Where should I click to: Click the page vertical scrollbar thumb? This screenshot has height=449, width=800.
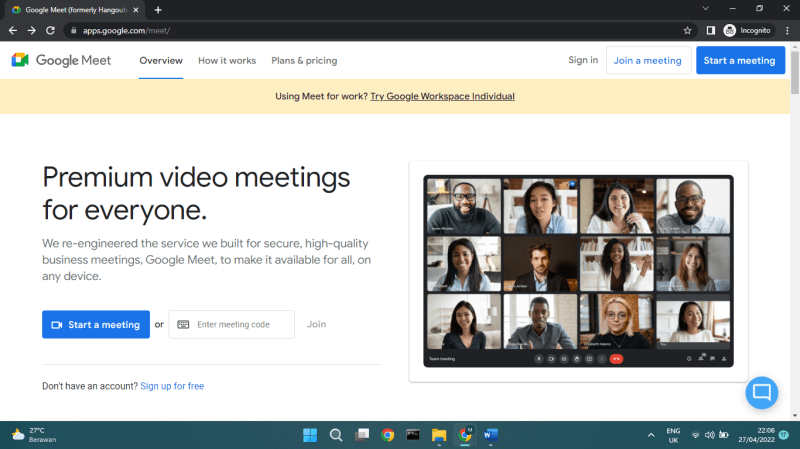(x=794, y=72)
